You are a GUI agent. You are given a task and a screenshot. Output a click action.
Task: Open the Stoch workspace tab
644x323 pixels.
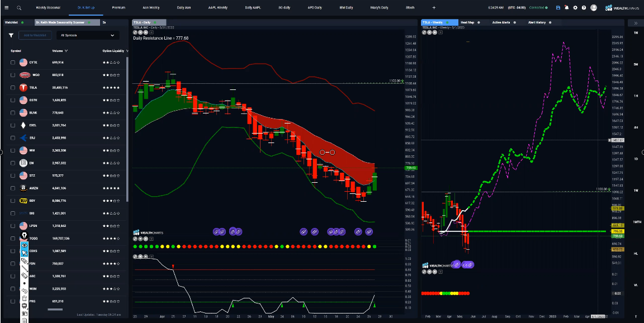(x=410, y=8)
